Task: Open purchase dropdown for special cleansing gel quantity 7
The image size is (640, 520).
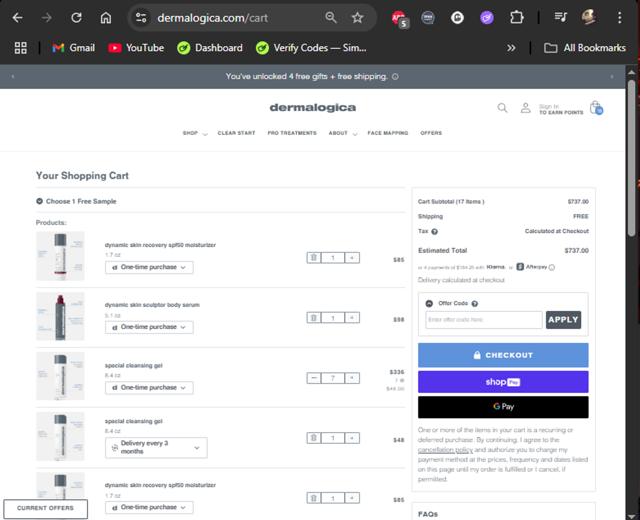Action: pos(149,388)
